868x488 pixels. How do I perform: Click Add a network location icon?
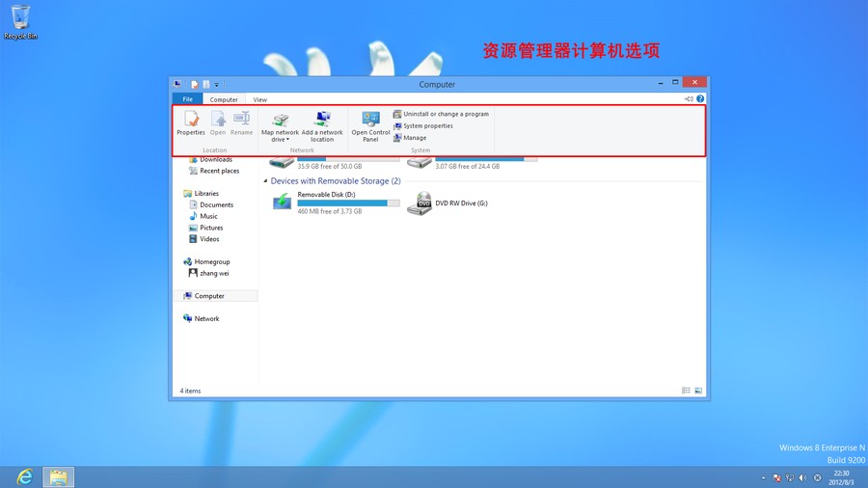point(322,122)
